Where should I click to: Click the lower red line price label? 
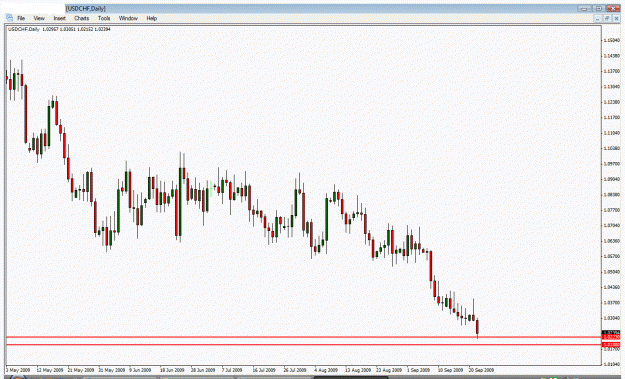click(x=611, y=344)
